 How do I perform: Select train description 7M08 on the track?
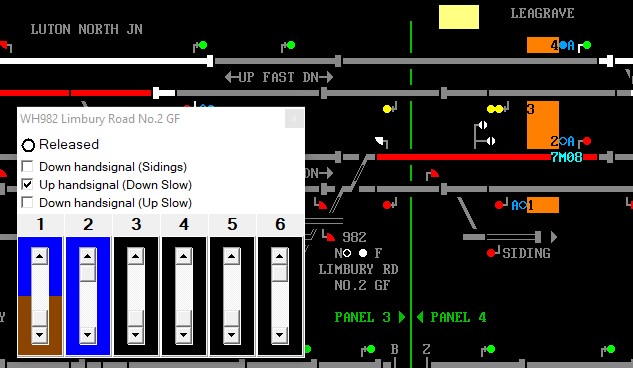[x=567, y=157]
